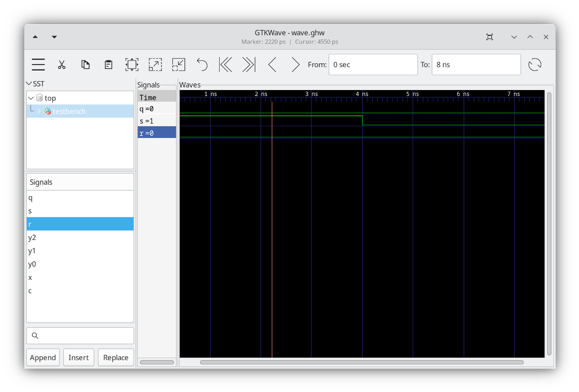Select the q signal entry showing q=0
The height and width of the screenshot is (392, 579).
pyautogui.click(x=147, y=109)
